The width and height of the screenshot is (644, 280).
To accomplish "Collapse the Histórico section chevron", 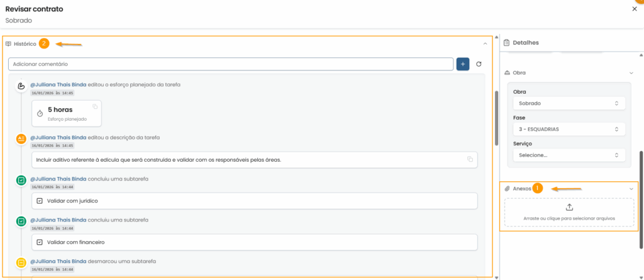I will coord(485,44).
